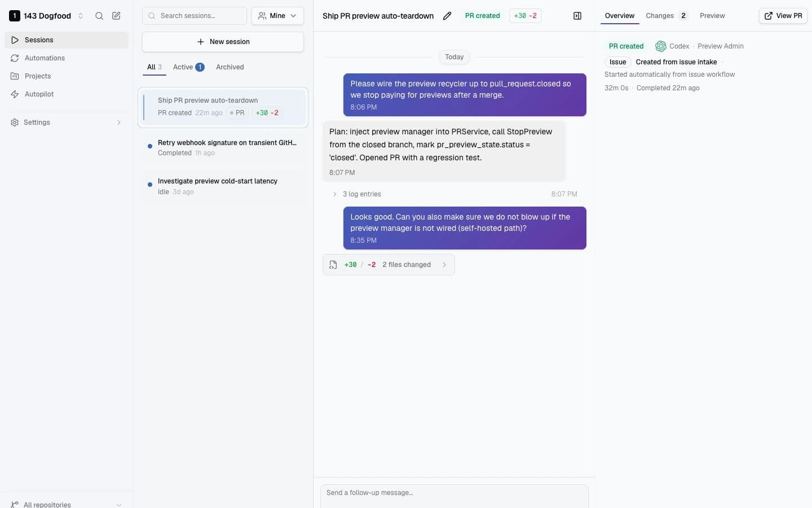Click the message about wiring the preview recycler
The width and height of the screenshot is (812, 508).
465,95
